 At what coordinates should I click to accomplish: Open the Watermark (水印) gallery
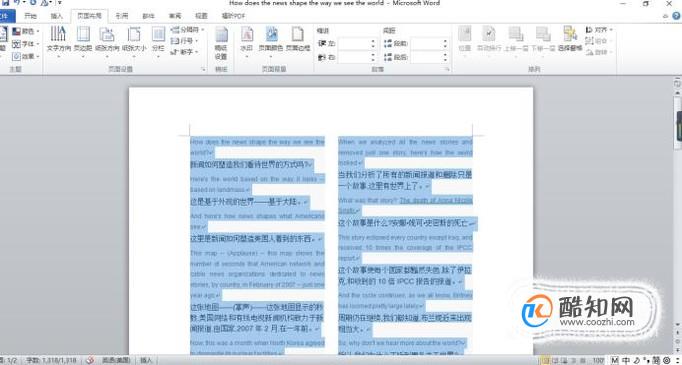(247, 41)
